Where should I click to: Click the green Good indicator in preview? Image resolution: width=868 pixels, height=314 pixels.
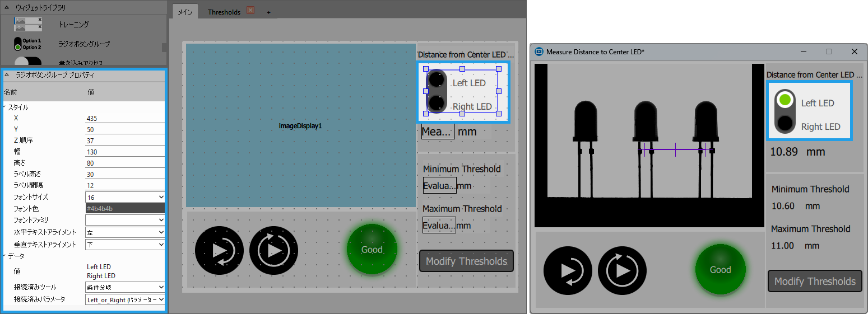(x=720, y=269)
